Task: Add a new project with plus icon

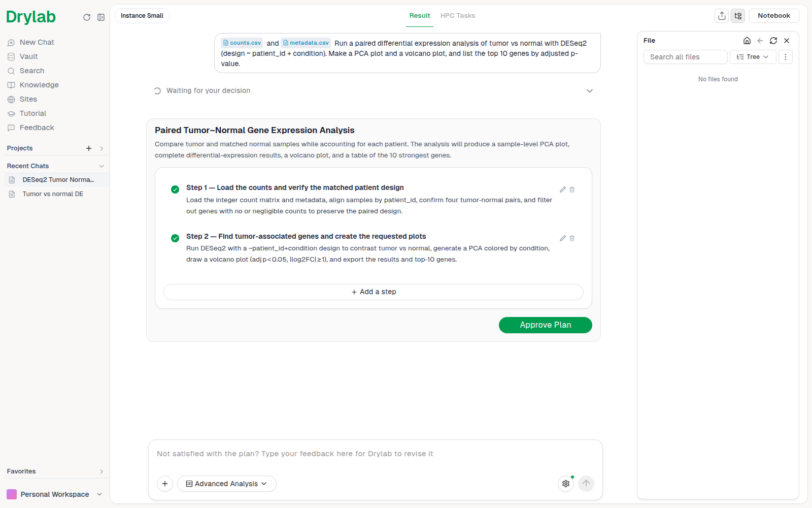Action: point(89,148)
